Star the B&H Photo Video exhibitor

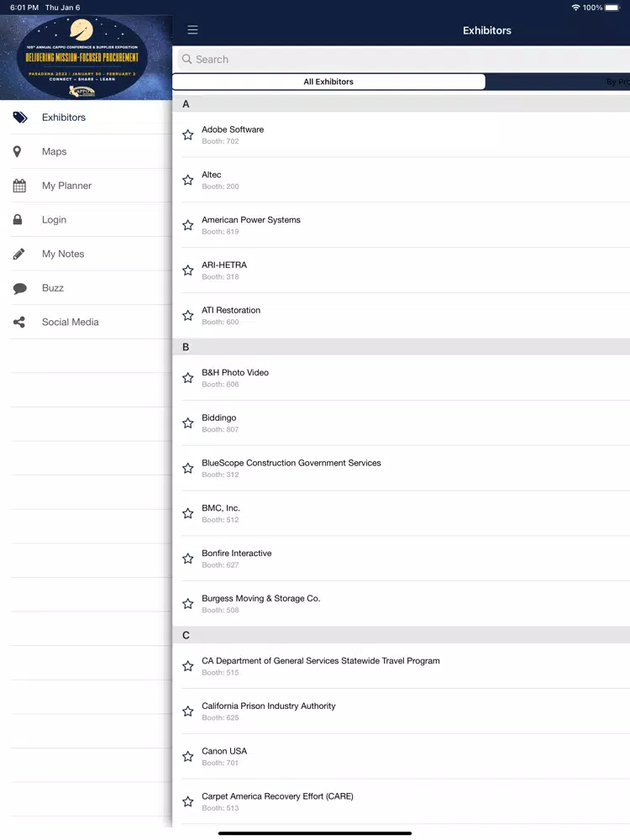(x=187, y=378)
